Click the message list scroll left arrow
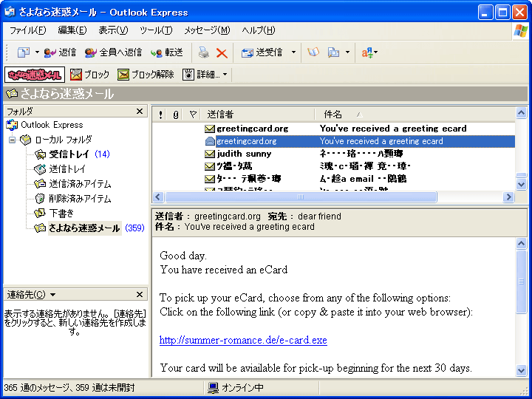 (x=158, y=197)
